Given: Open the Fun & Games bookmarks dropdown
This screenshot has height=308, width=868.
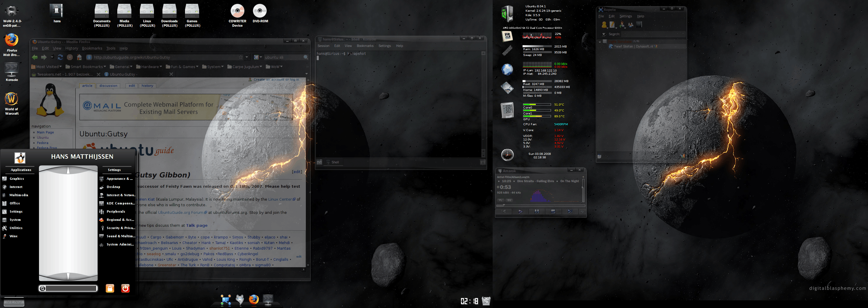Looking at the screenshot, I should 182,67.
